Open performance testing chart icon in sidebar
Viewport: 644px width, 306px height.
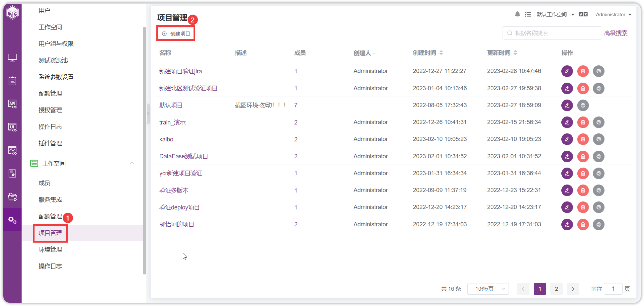click(12, 150)
